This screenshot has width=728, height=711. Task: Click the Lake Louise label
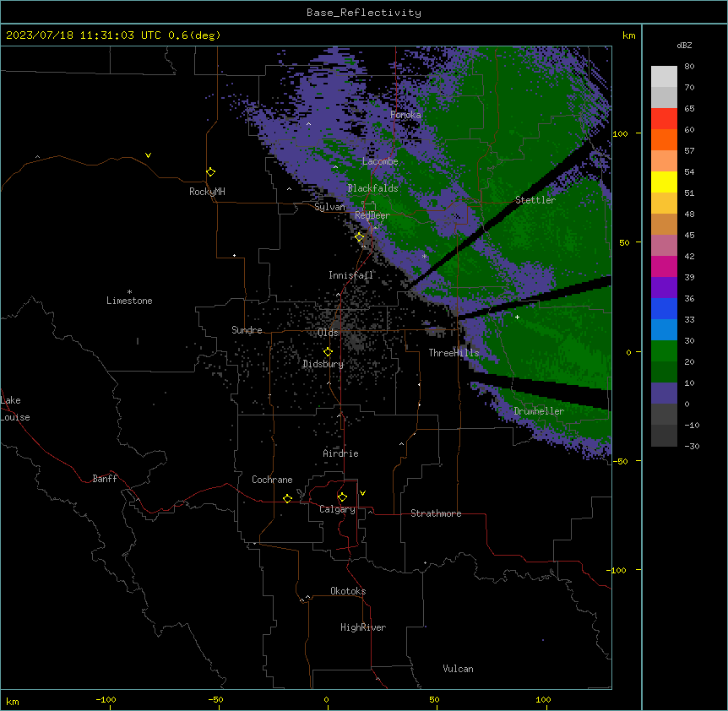point(15,409)
